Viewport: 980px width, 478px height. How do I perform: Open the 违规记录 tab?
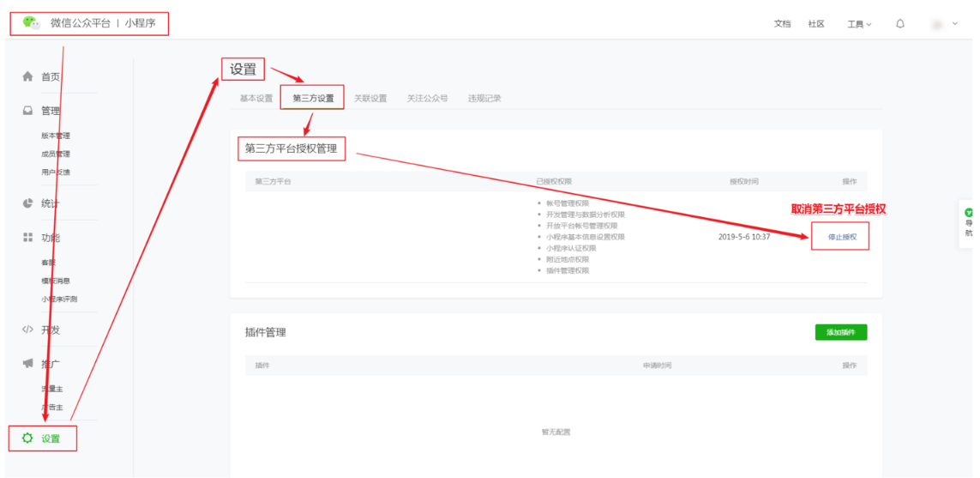[484, 99]
